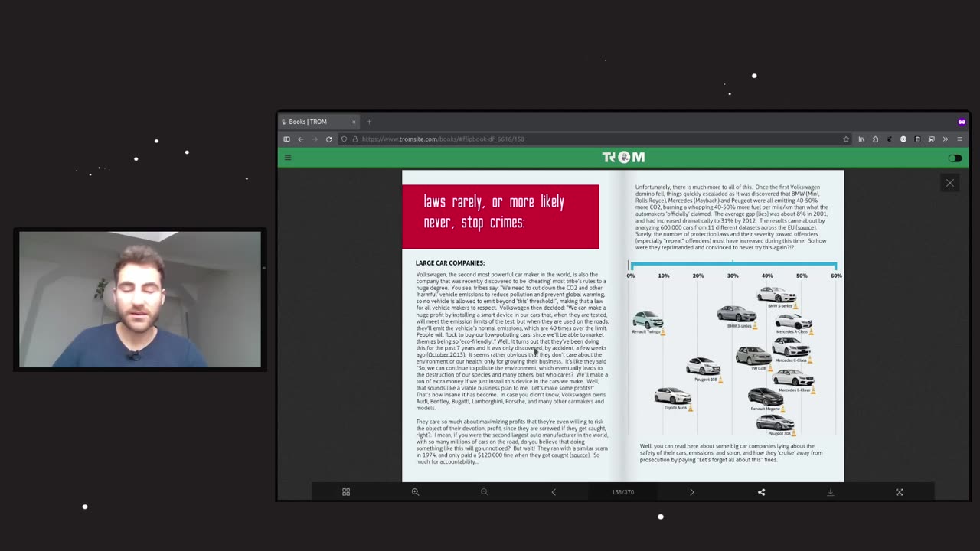Click the TROM logo in the header
The image size is (980, 551).
(623, 158)
